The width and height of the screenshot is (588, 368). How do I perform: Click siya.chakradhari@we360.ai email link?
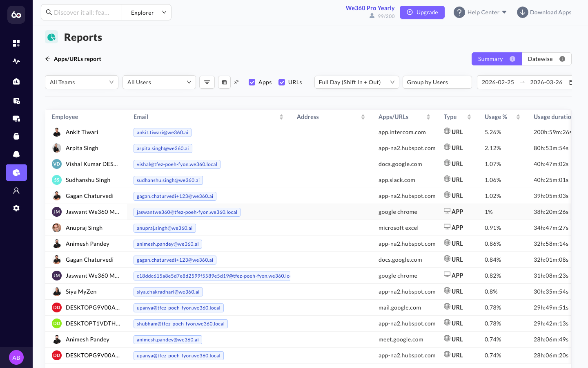168,292
